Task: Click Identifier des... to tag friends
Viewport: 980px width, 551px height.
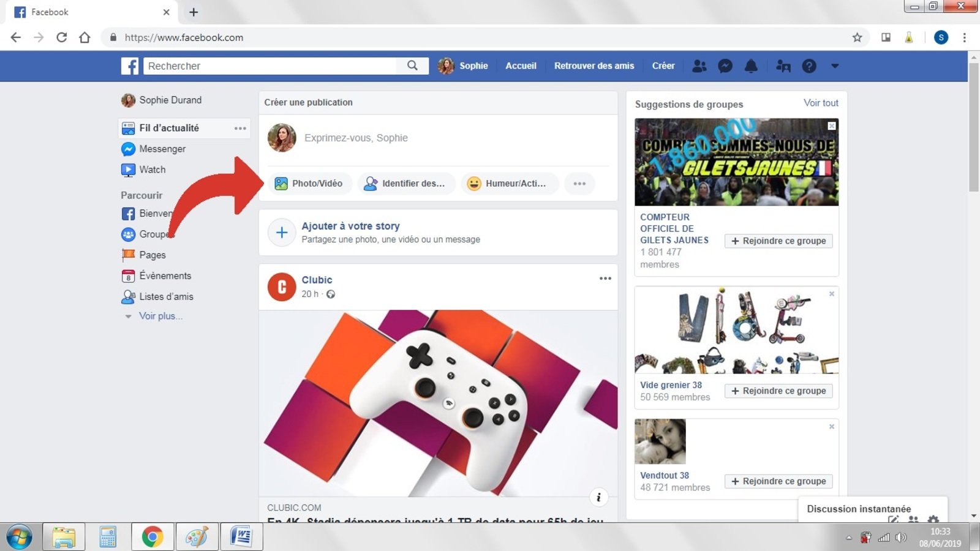Action: click(407, 183)
